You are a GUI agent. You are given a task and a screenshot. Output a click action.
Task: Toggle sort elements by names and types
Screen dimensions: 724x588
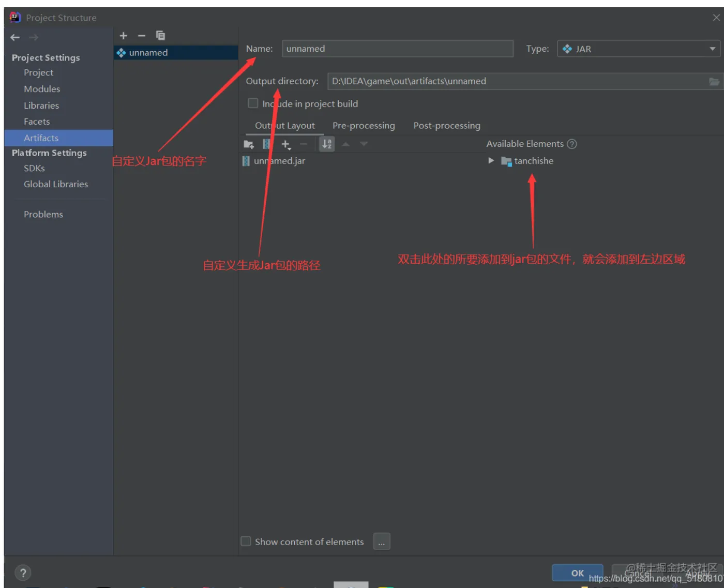[327, 144]
